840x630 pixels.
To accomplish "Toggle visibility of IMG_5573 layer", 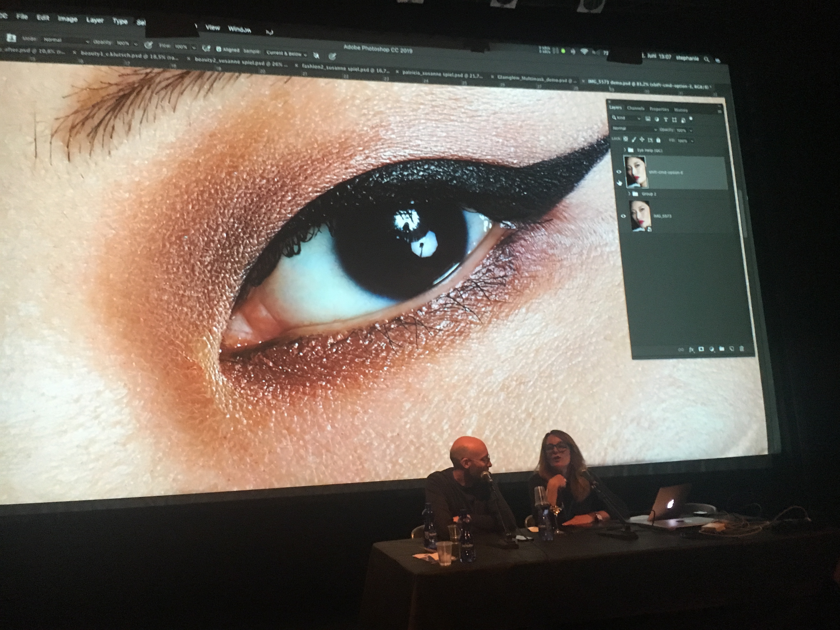I will pyautogui.click(x=623, y=216).
